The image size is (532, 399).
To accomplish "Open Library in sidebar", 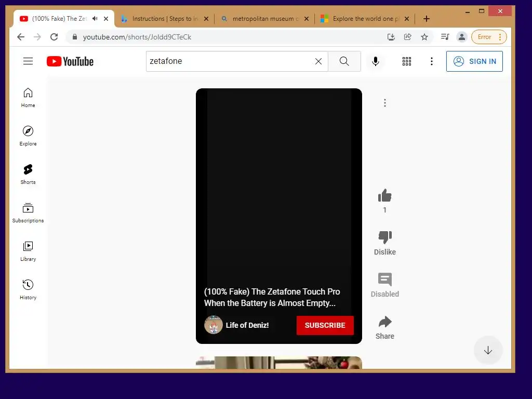I will [28, 251].
